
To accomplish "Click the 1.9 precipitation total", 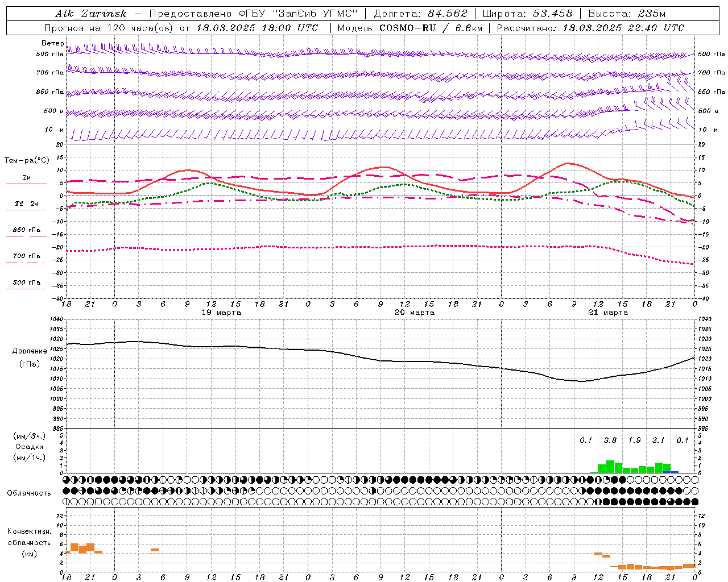I will click(634, 440).
